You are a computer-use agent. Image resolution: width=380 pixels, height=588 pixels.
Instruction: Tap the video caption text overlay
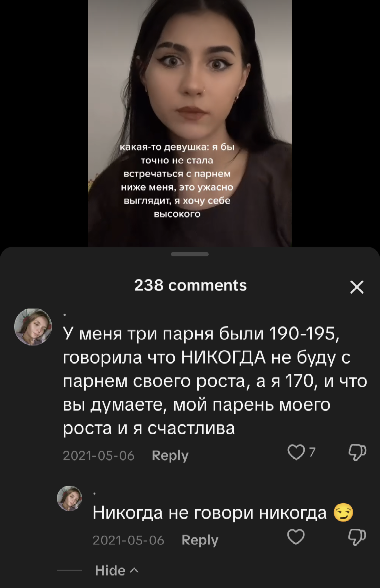[x=177, y=180]
